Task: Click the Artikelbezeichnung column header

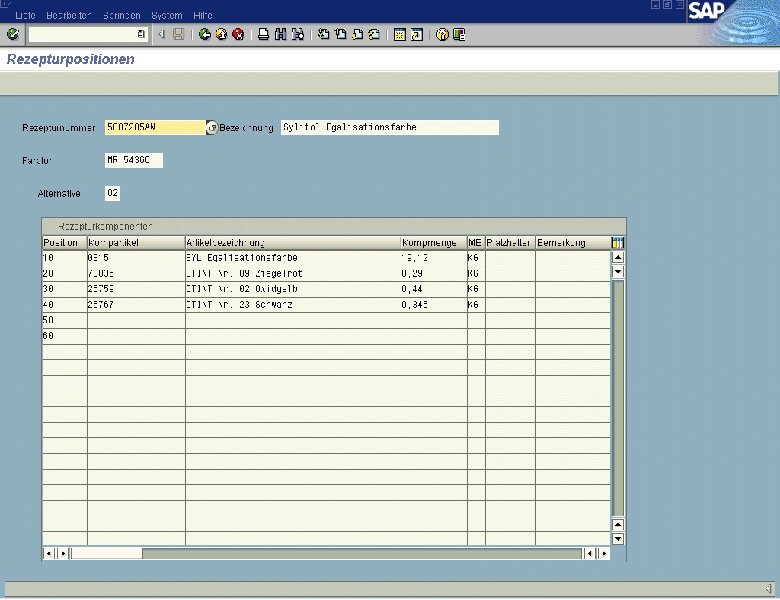Action: (293, 243)
